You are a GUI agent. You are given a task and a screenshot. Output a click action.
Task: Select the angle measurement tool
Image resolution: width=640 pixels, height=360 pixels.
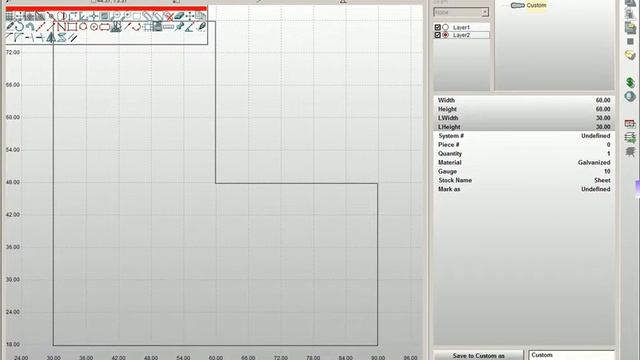tap(190, 27)
